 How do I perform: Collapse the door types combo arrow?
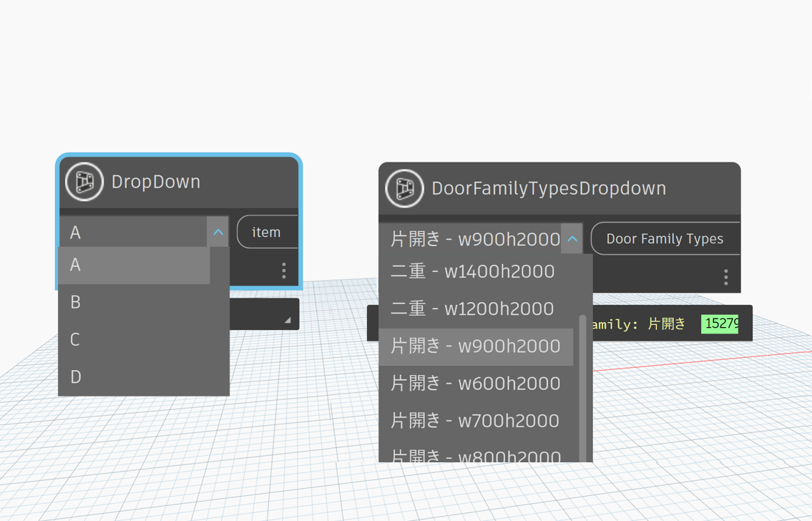(x=572, y=239)
